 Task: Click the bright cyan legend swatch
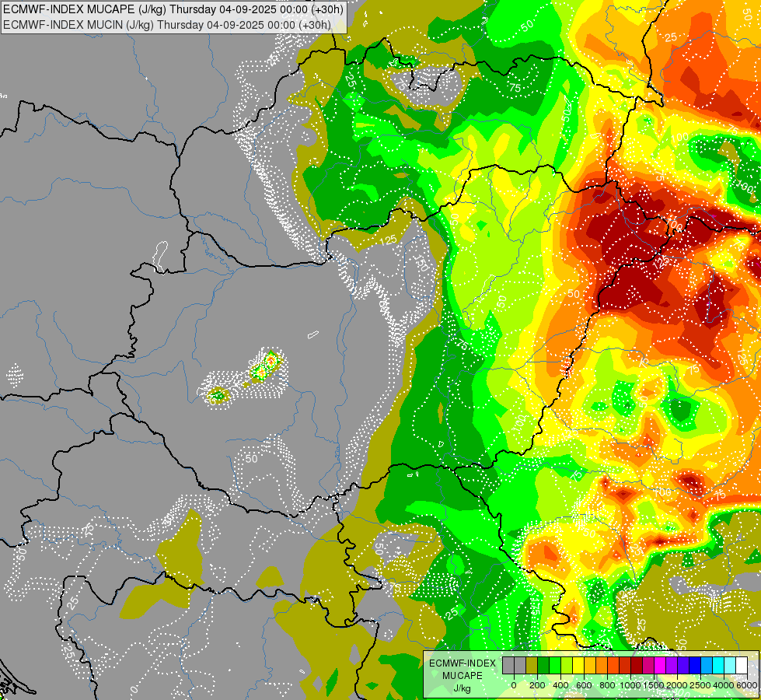pos(719,665)
